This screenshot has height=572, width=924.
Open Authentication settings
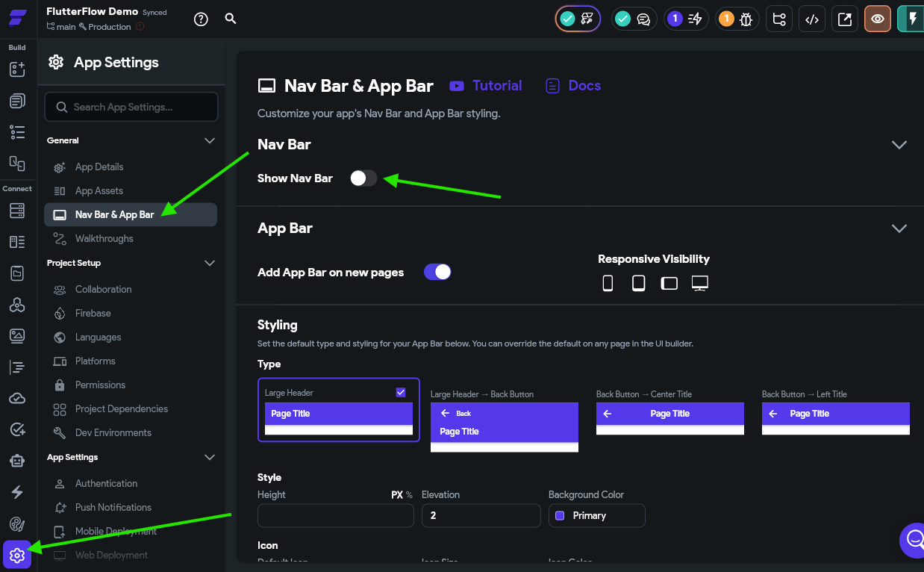pyautogui.click(x=131, y=483)
